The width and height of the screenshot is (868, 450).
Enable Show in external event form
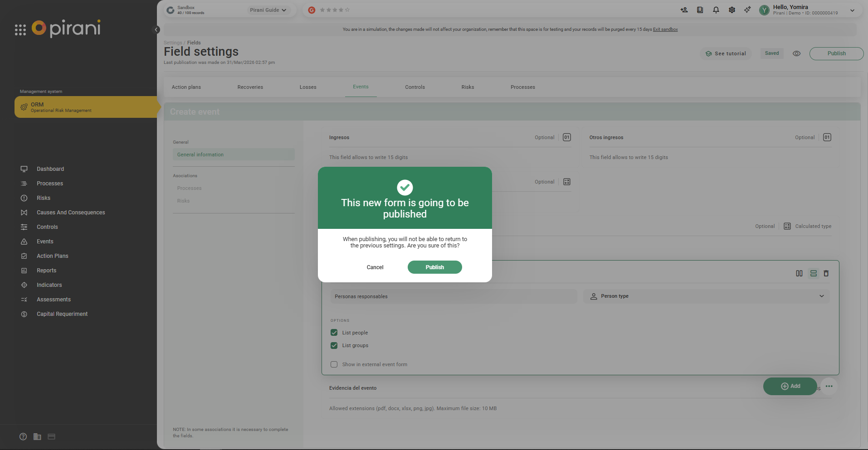pos(334,364)
